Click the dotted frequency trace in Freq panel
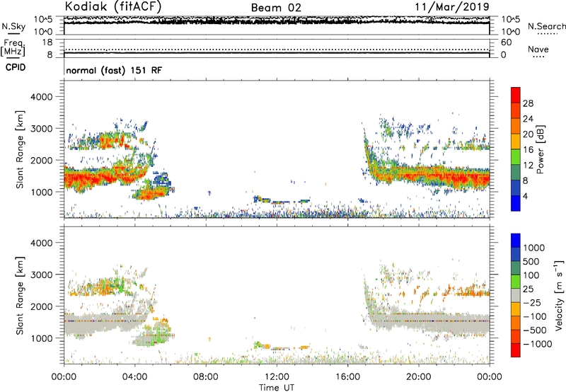The height and width of the screenshot is (392, 566). (x=277, y=50)
